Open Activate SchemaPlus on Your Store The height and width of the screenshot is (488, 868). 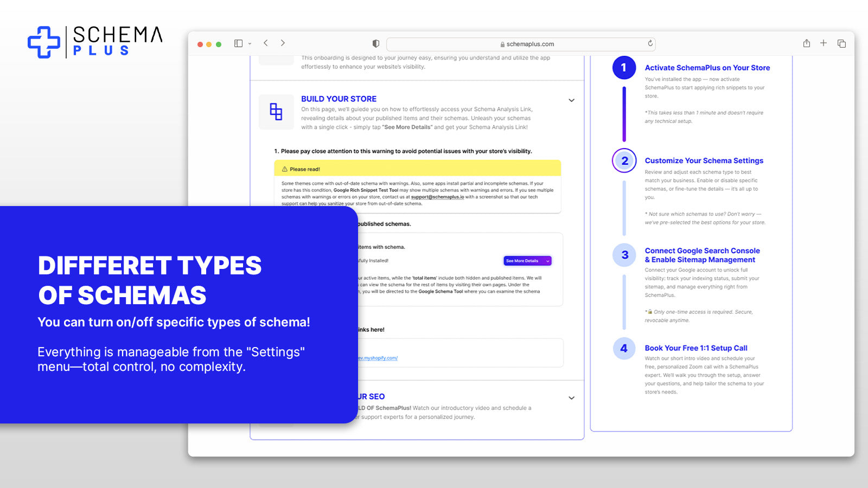coord(707,68)
